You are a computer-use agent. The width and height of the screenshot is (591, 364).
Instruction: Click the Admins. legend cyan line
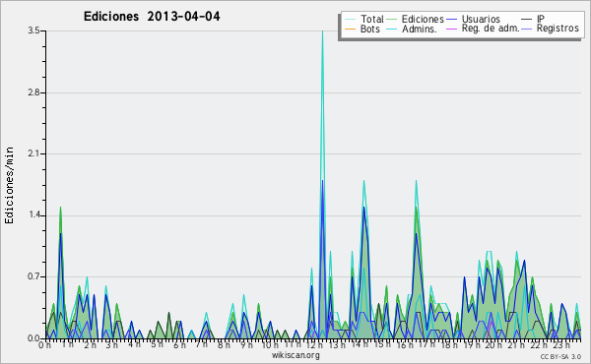tap(392, 29)
